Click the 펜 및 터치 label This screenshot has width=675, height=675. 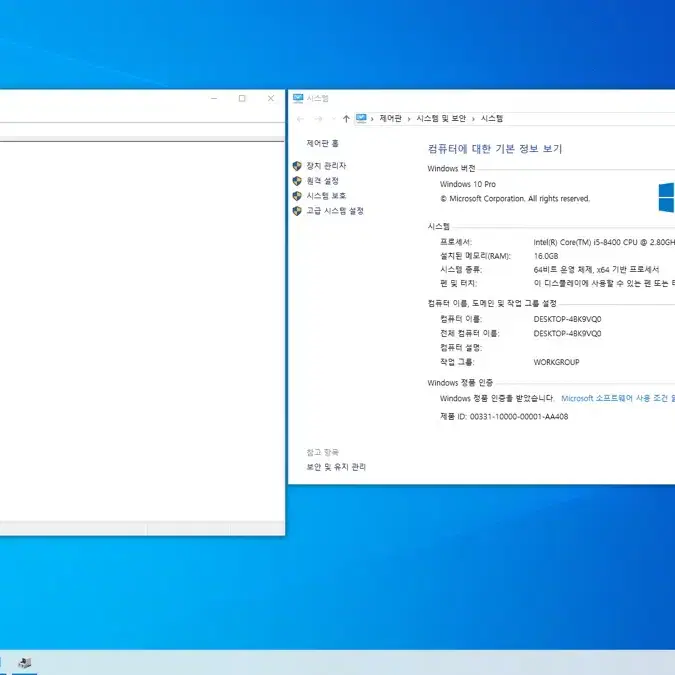pos(458,283)
